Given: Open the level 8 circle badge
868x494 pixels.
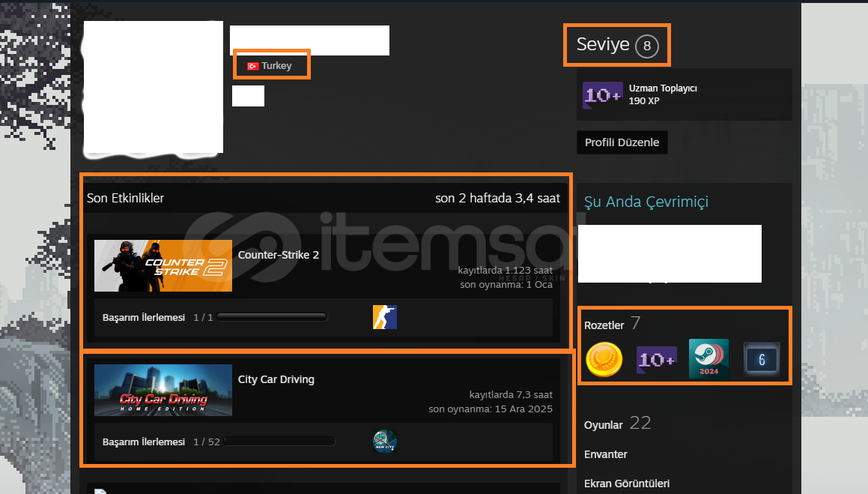Looking at the screenshot, I should point(646,46).
